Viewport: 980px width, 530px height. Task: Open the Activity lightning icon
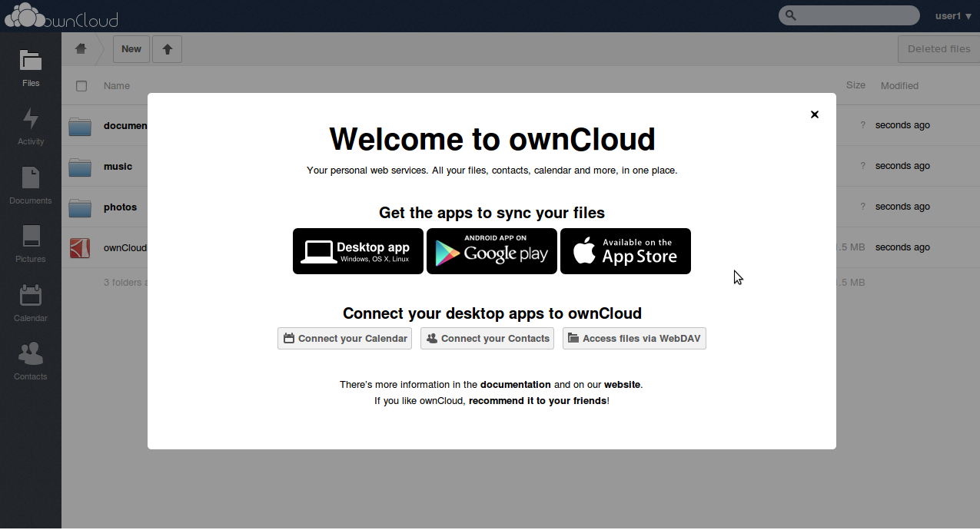click(31, 125)
